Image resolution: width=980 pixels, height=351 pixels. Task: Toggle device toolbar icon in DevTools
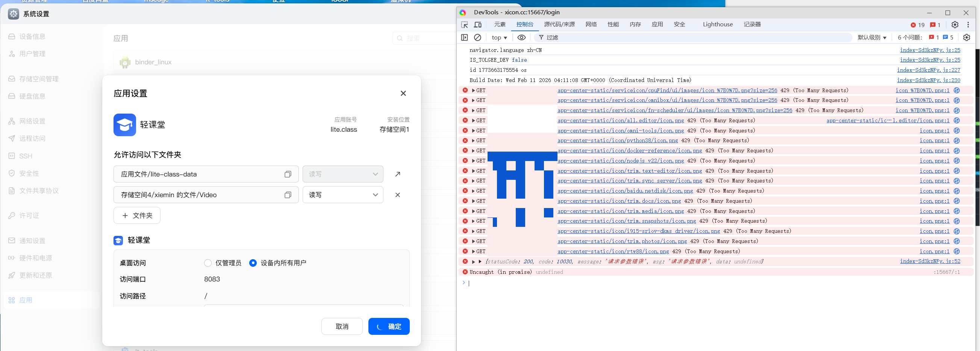click(x=478, y=25)
